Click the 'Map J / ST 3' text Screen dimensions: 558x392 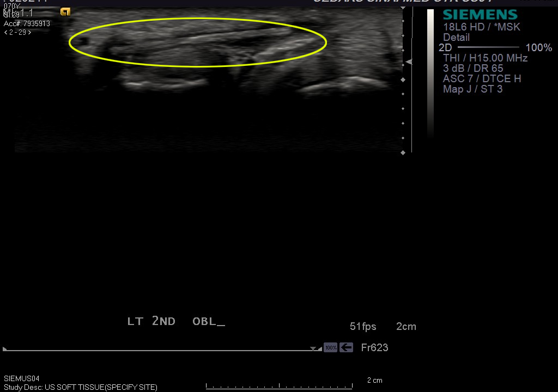472,89
